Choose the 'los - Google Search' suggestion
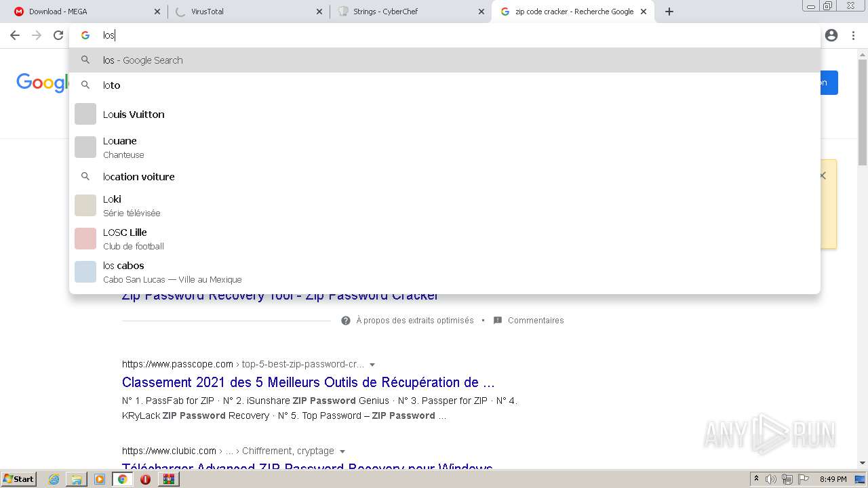The width and height of the screenshot is (868, 488). click(444, 60)
